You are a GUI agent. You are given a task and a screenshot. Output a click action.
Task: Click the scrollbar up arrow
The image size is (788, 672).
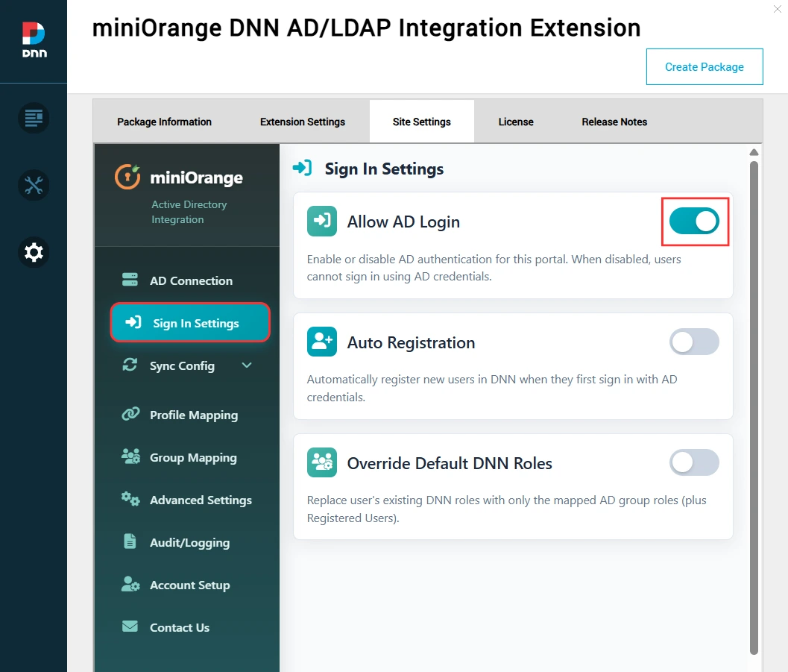tap(754, 152)
